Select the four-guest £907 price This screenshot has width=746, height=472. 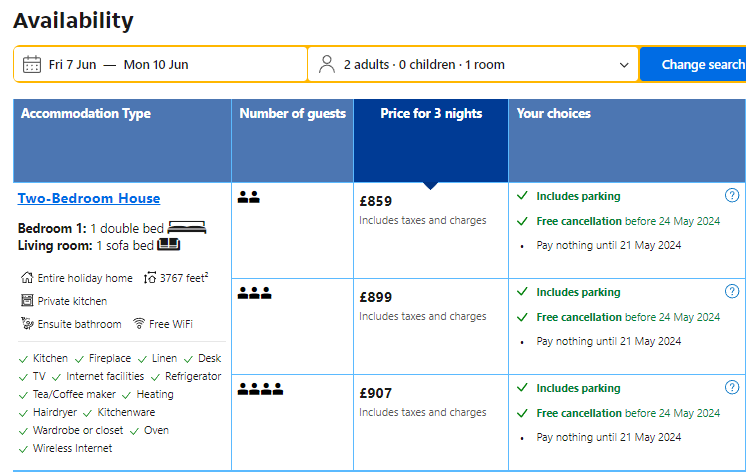(378, 393)
